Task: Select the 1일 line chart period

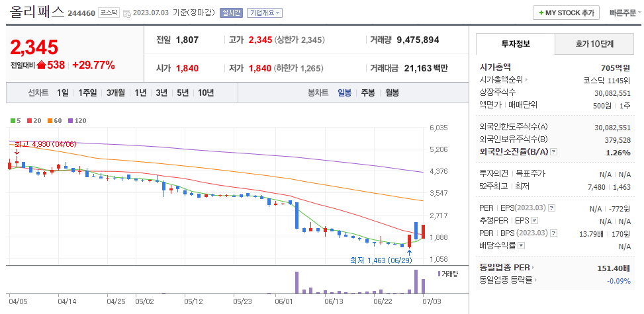Action: pos(62,93)
